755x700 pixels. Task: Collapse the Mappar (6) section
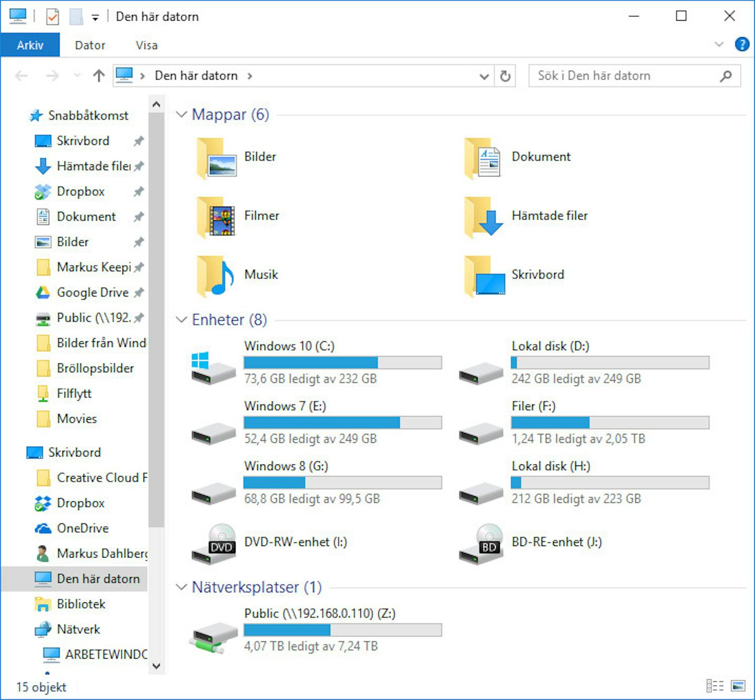(182, 114)
